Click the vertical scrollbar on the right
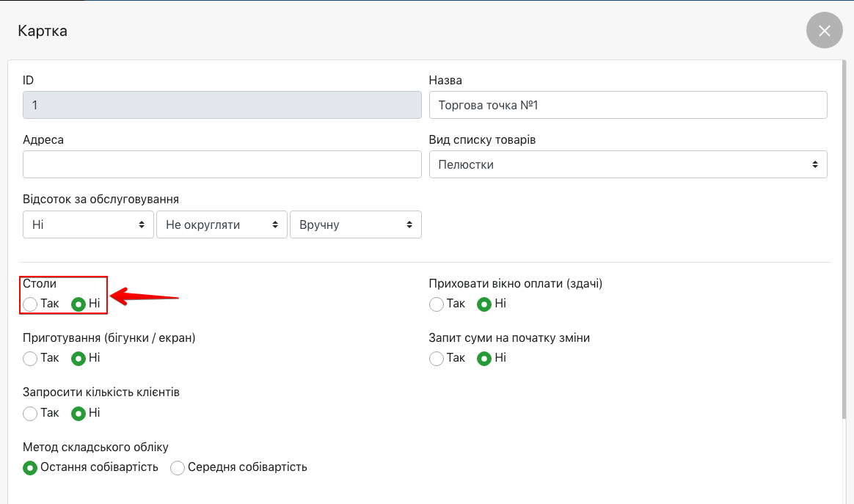This screenshot has height=504, width=854. (845, 242)
